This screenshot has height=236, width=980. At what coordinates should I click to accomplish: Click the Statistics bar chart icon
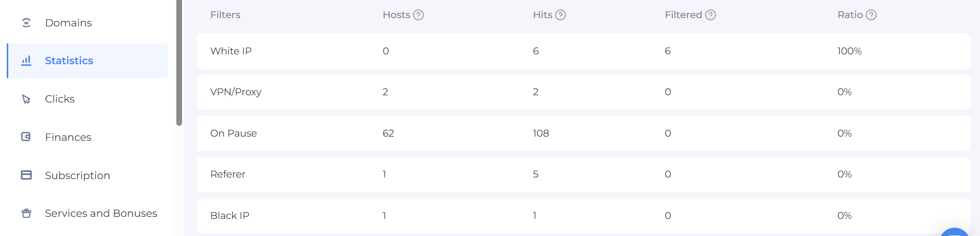(26, 61)
